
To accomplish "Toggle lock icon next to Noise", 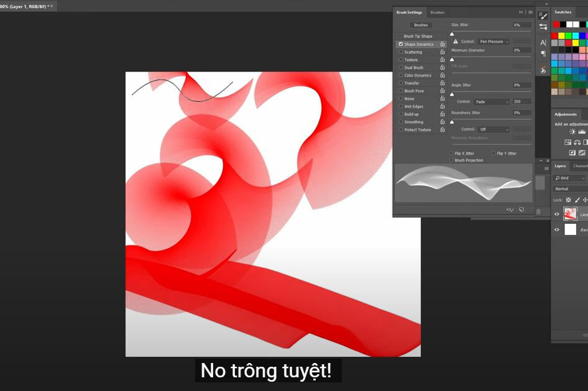I will coord(443,99).
